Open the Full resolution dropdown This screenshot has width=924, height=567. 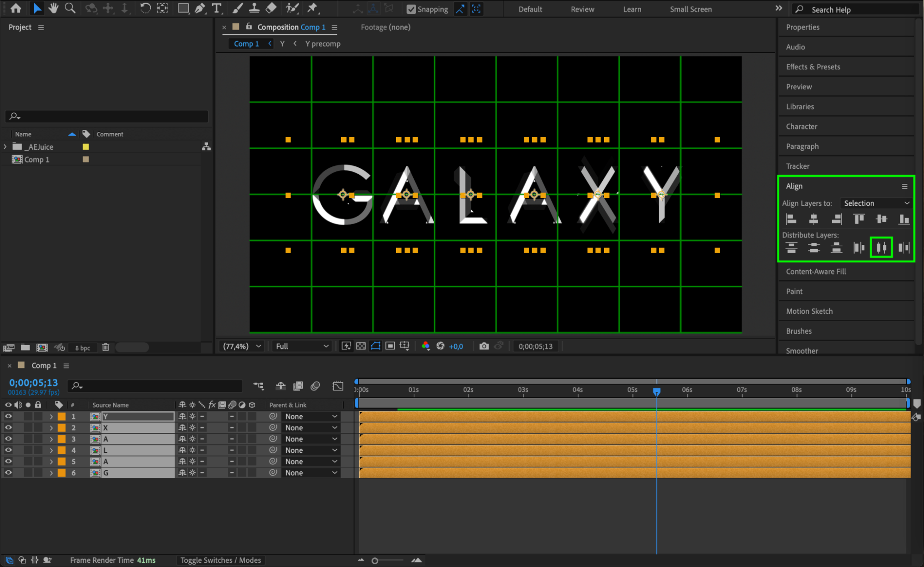point(302,346)
